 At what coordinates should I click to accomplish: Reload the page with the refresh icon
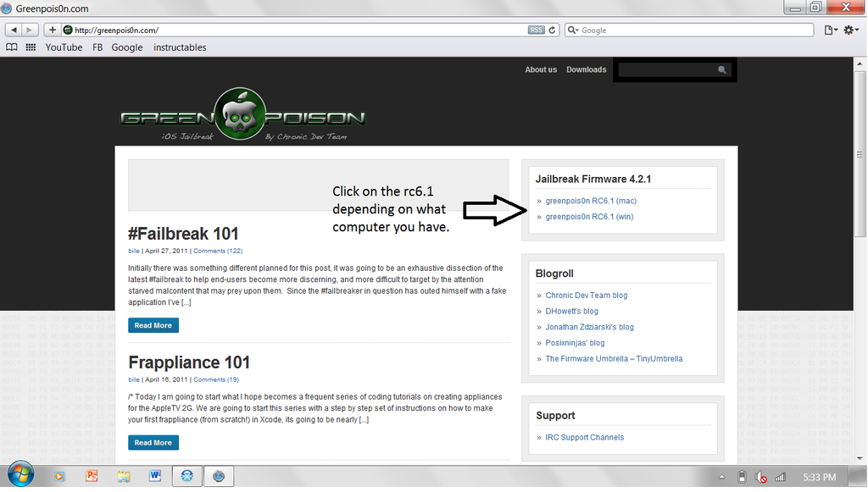[x=550, y=29]
